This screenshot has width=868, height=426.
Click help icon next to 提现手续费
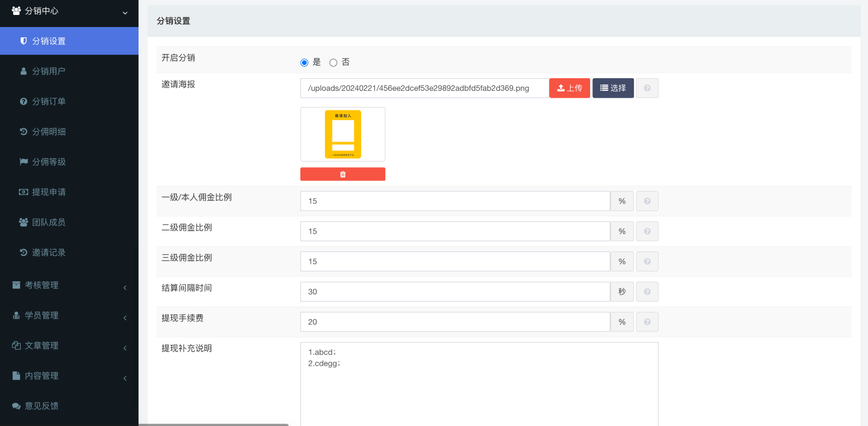647,322
